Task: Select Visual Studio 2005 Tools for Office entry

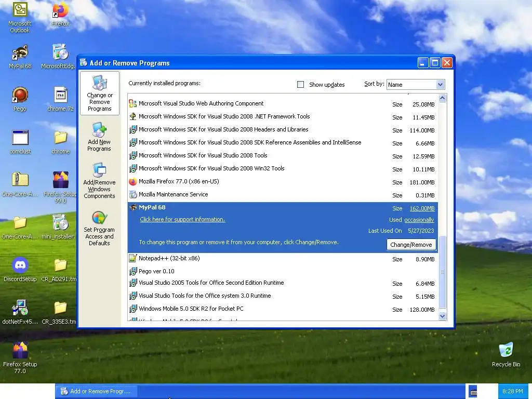Action: (x=283, y=283)
